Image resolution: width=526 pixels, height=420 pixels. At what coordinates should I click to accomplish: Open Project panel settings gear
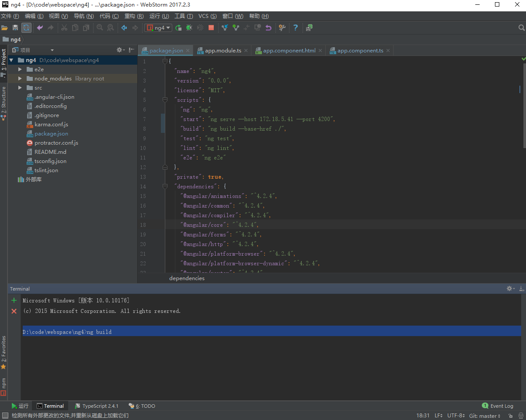pos(120,50)
